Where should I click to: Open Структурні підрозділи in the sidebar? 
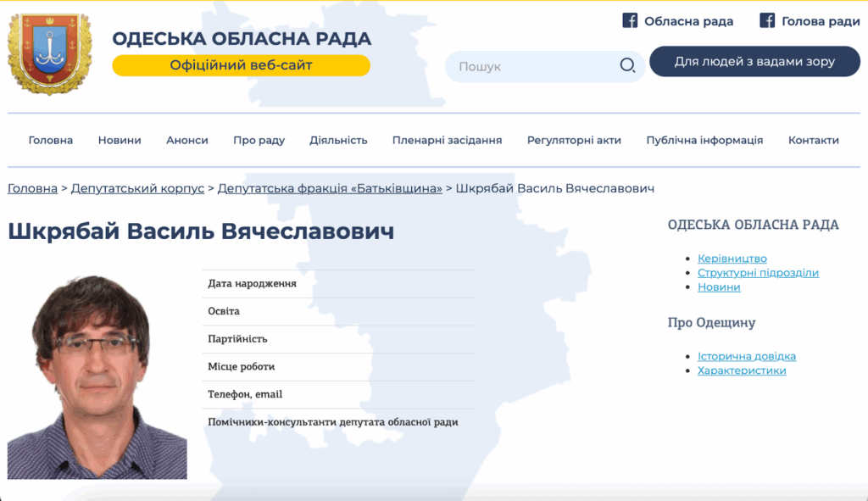click(x=758, y=273)
